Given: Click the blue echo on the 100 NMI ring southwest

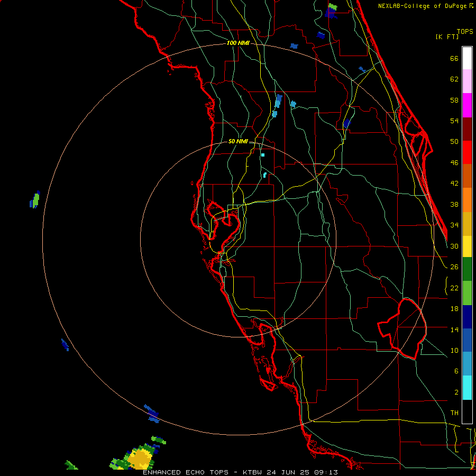Looking at the screenshot, I should tap(151, 414).
